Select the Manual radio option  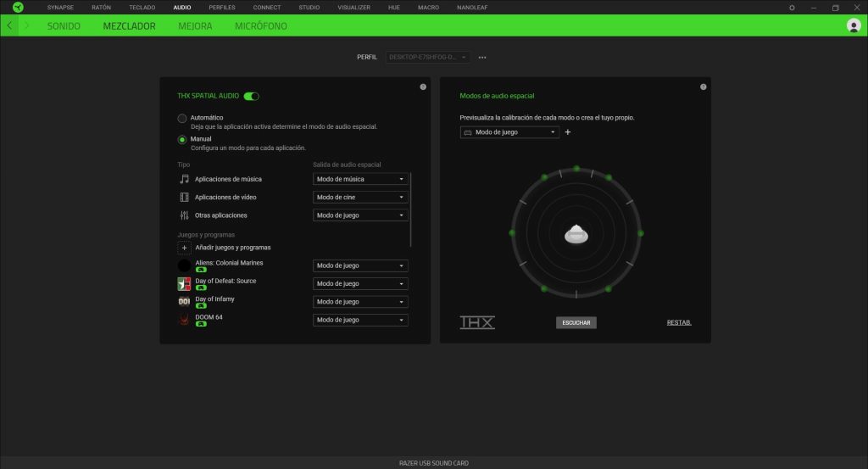pos(181,140)
